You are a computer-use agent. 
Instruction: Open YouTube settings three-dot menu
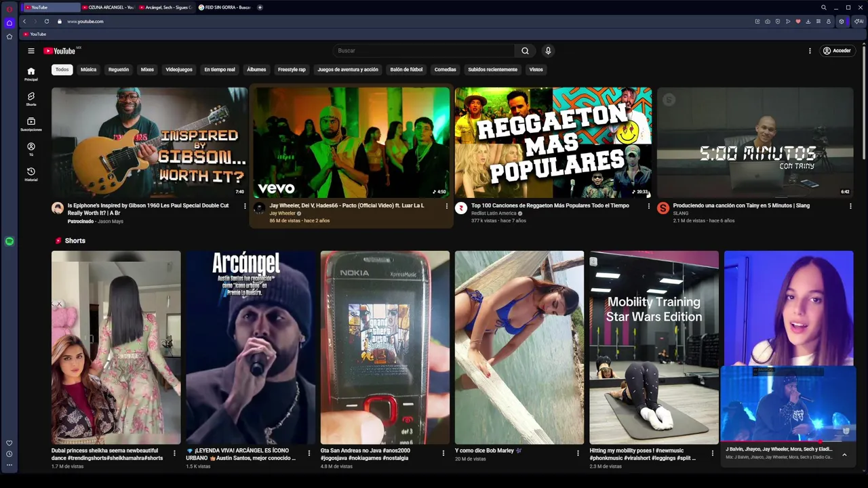click(x=810, y=51)
